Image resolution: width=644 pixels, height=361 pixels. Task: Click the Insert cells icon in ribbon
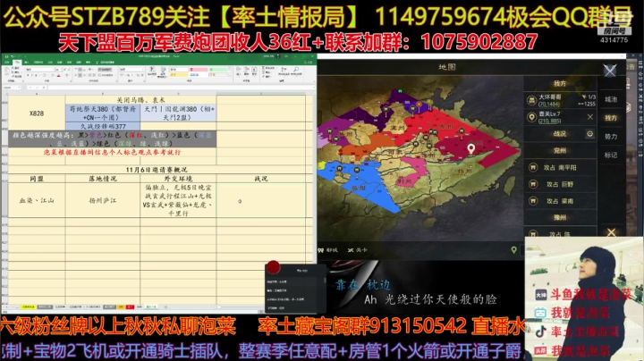point(239,71)
